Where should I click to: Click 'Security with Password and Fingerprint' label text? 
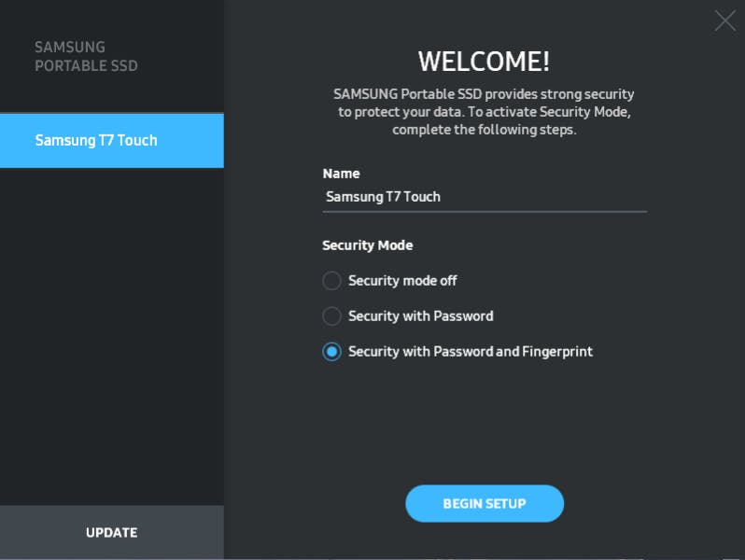coord(470,352)
